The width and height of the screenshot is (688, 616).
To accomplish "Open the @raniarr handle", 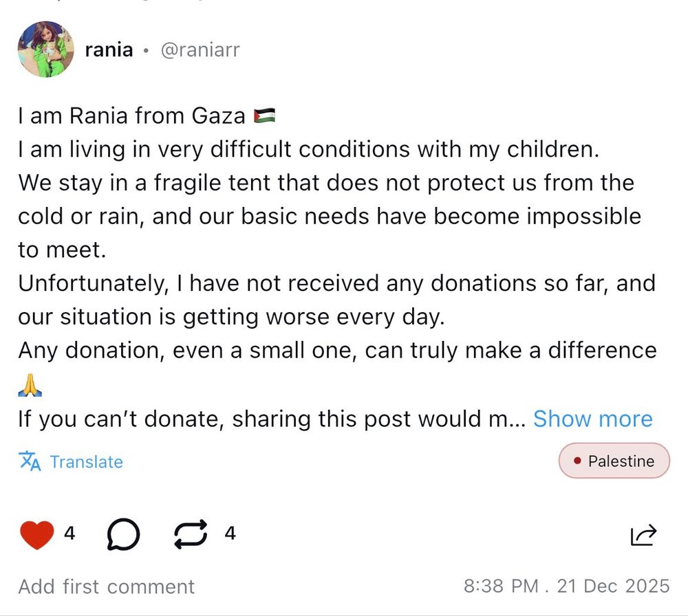I will (200, 49).
